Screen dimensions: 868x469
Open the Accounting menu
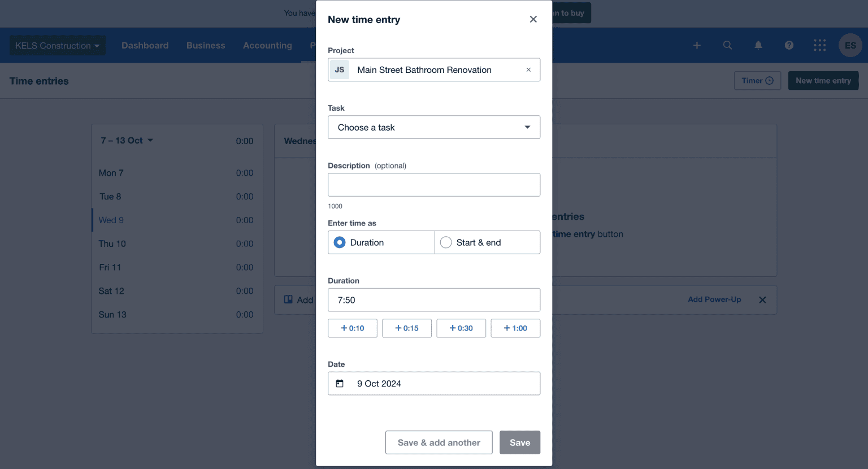tap(267, 45)
